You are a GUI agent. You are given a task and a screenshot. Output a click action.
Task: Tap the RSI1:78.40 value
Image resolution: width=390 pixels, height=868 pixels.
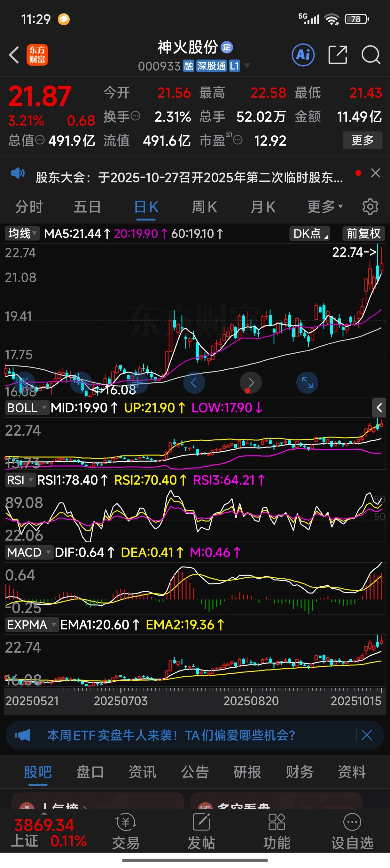[x=72, y=480]
